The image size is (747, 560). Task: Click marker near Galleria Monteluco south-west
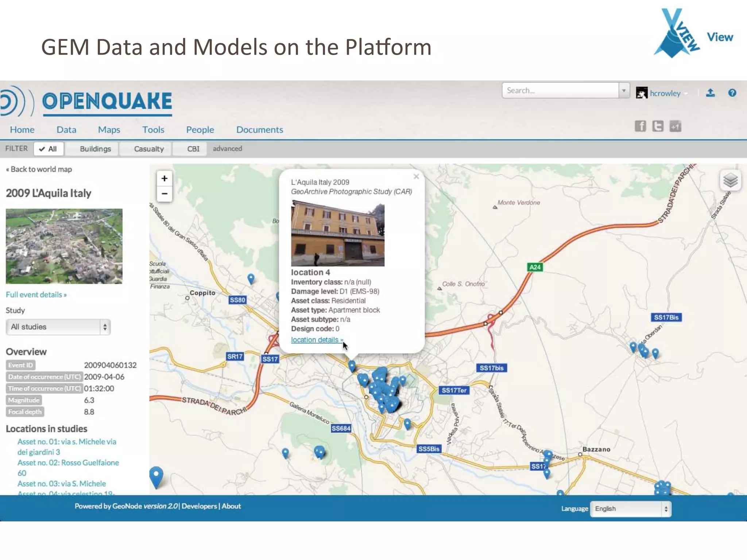pos(285,453)
